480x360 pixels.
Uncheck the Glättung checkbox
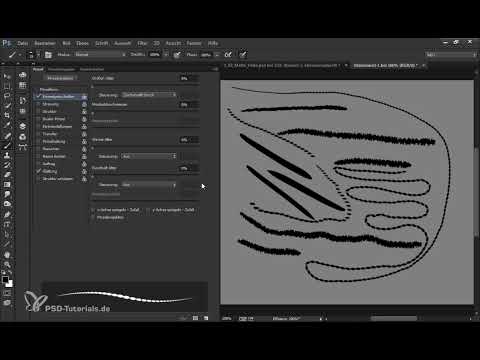(39, 171)
